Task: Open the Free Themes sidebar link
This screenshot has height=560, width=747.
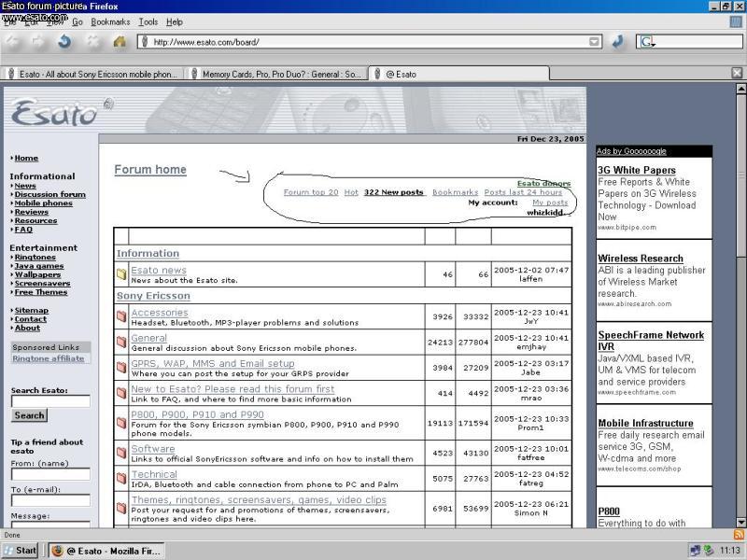Action: [41, 292]
